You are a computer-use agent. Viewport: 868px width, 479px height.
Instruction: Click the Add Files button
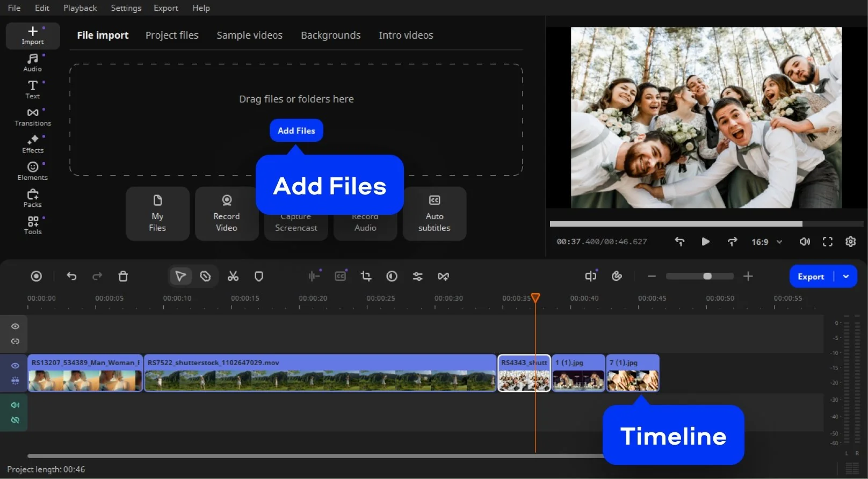[296, 130]
